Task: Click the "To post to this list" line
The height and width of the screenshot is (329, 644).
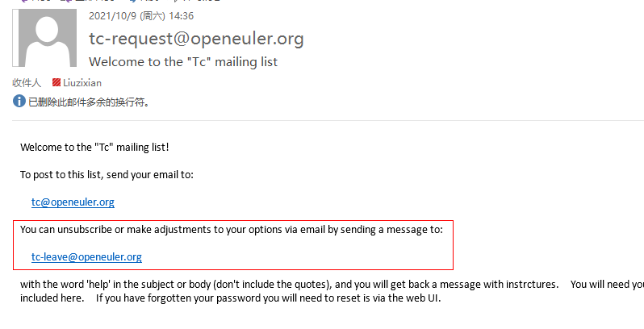Action: 107,175
